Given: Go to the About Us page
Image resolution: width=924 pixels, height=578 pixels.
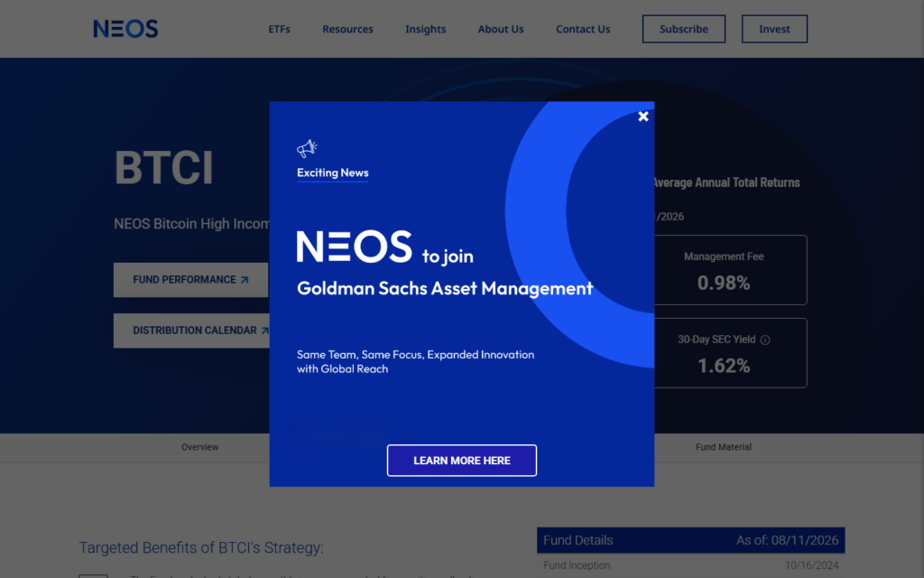Looking at the screenshot, I should click(501, 29).
